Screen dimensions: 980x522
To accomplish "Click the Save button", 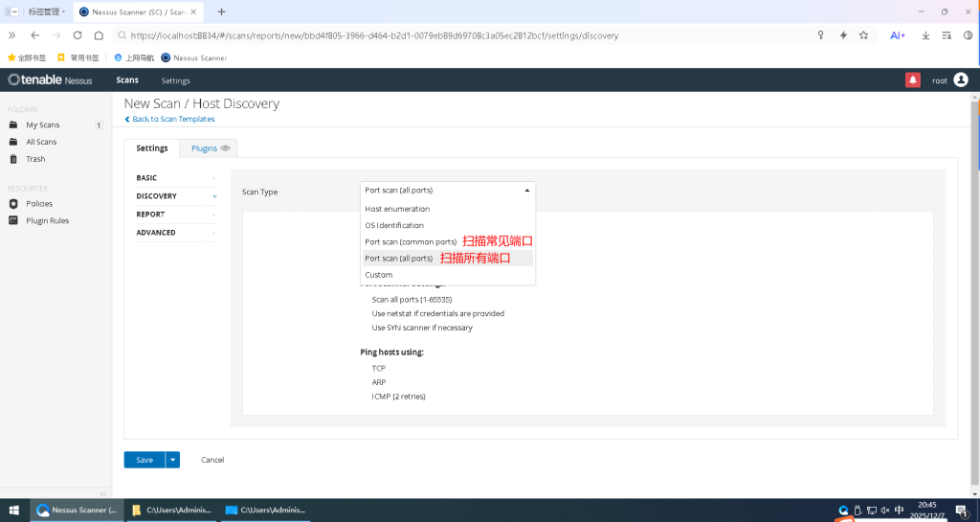I will click(x=144, y=460).
